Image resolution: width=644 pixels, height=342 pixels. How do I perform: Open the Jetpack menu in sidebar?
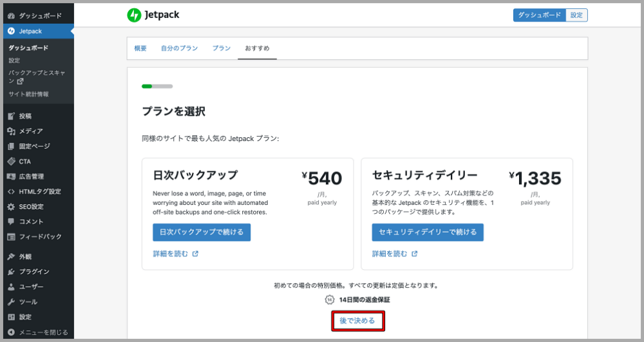[x=39, y=31]
